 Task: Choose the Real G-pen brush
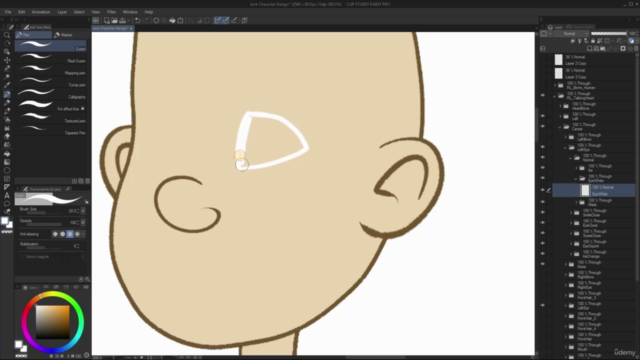click(x=51, y=59)
